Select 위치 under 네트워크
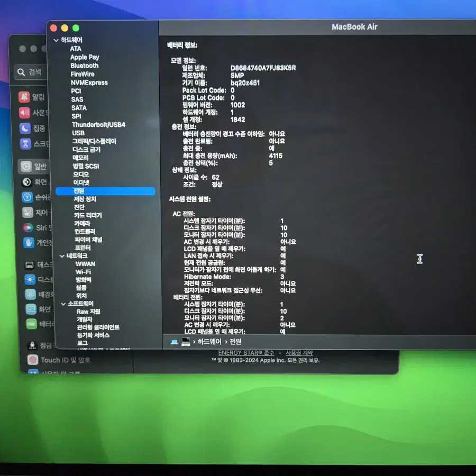Viewport: 476px width, 476px height. pos(81,295)
